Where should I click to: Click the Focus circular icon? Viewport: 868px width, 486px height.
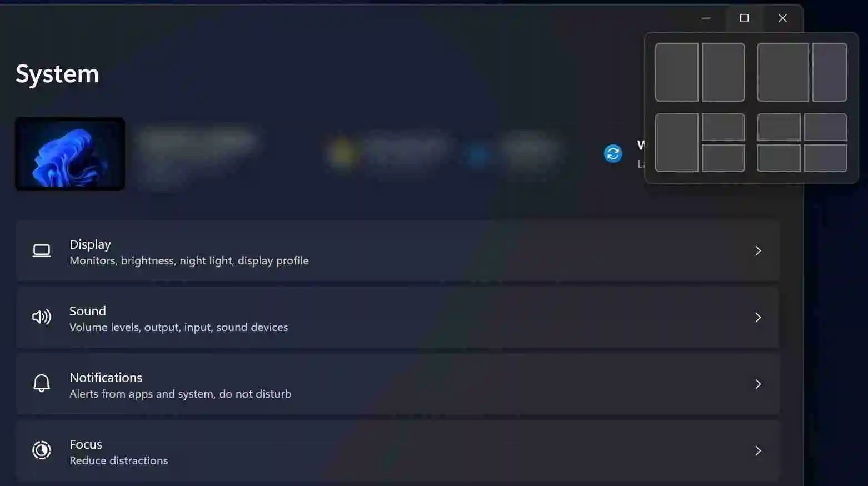(42, 450)
